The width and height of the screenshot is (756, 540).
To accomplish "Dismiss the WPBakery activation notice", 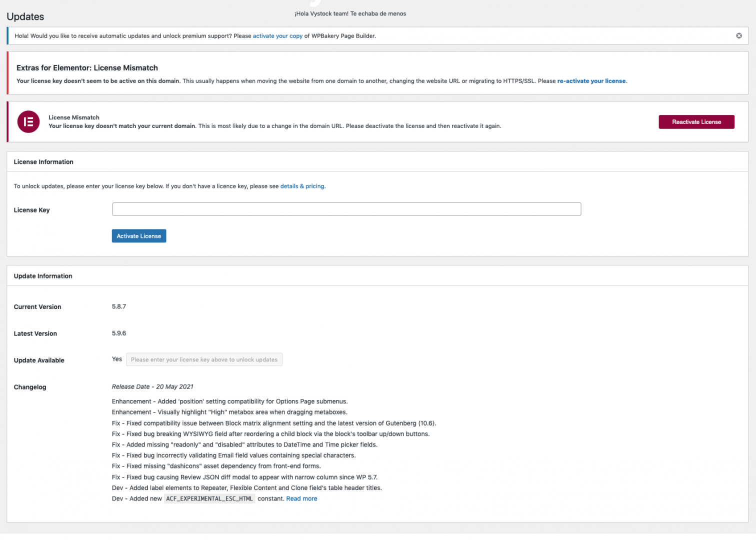I will pos(738,36).
